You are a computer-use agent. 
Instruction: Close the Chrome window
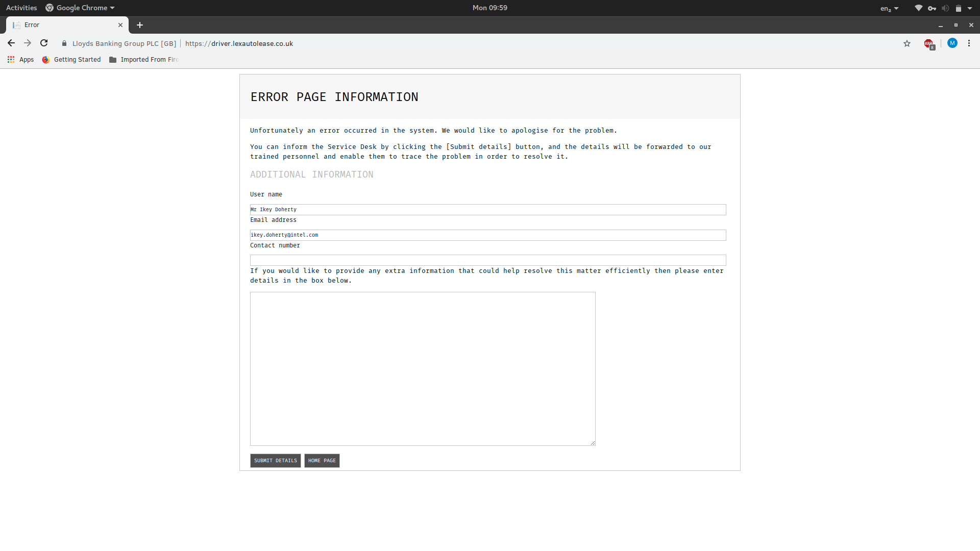click(971, 25)
